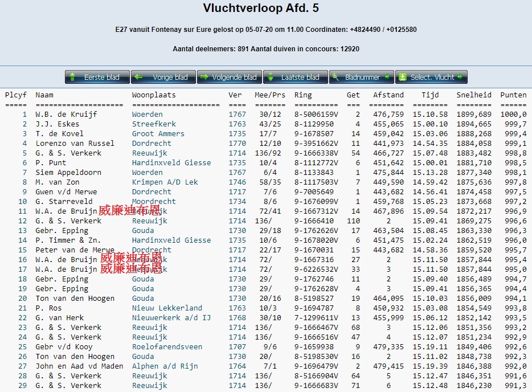Click the name G. Starreveld
This screenshot has width=532, height=392.
click(x=64, y=202)
